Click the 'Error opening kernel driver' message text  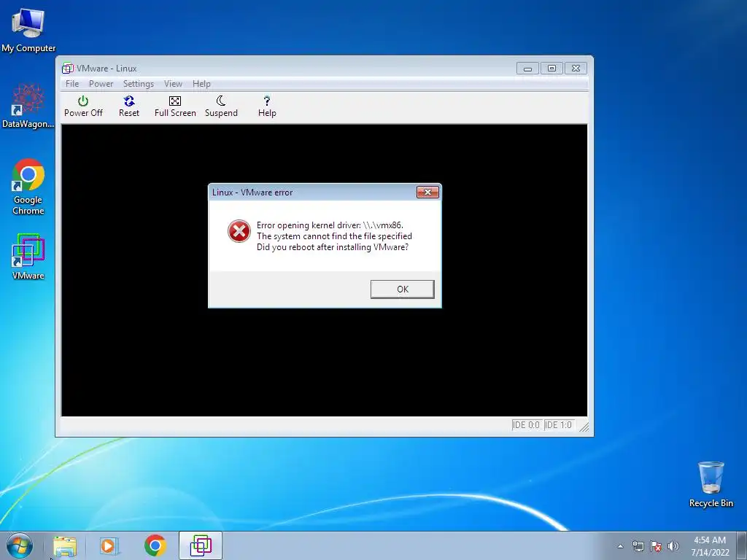tap(330, 225)
